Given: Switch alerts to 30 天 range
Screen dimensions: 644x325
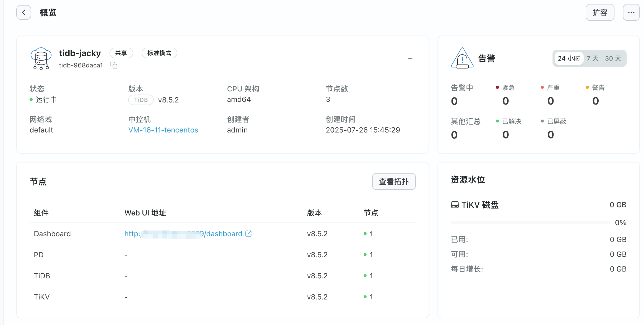Looking at the screenshot, I should click(x=613, y=58).
